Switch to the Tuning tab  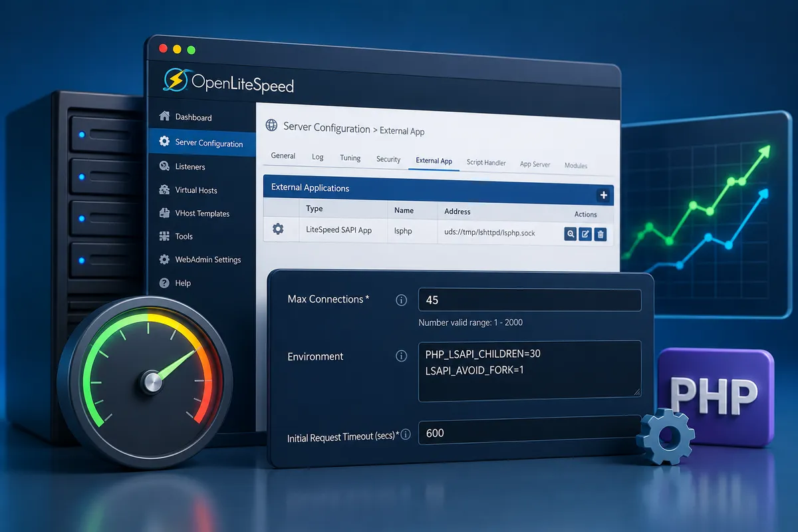350,158
